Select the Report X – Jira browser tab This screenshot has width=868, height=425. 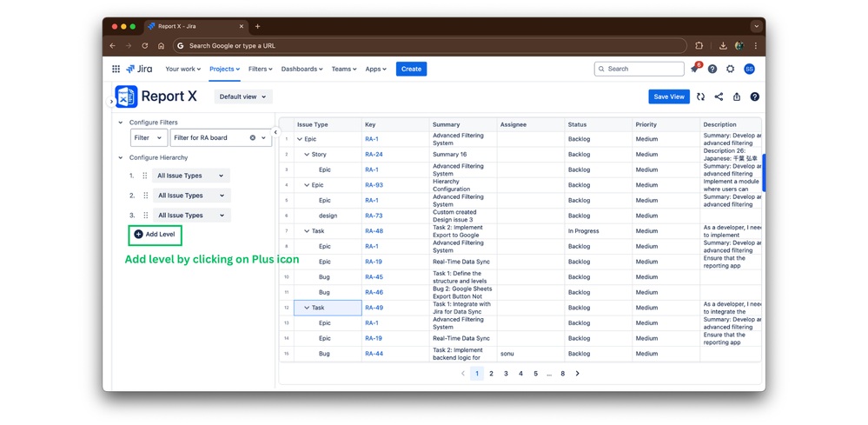click(x=196, y=27)
